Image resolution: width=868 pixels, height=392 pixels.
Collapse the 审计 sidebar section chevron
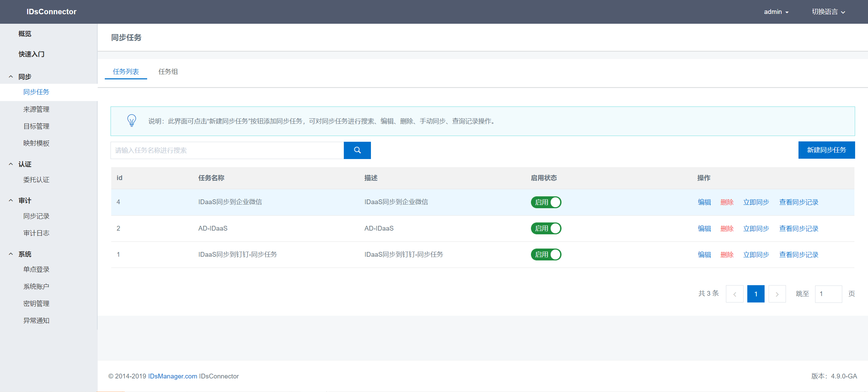11,200
